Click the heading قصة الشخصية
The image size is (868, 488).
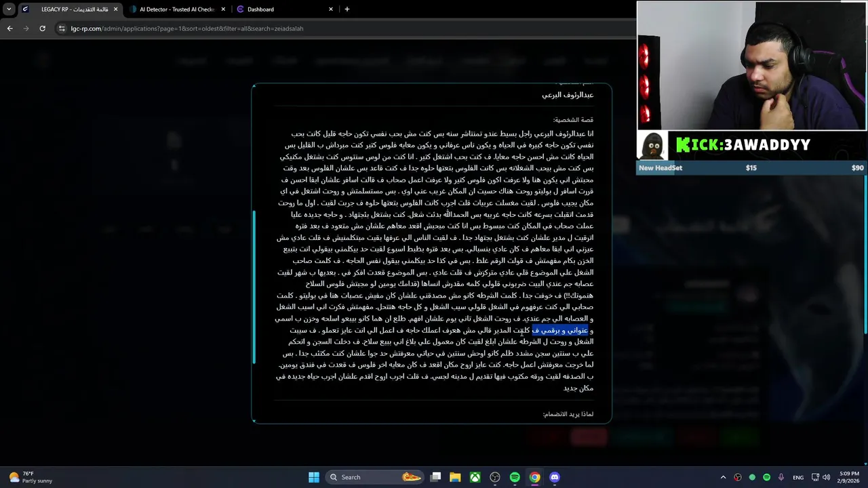tap(573, 120)
